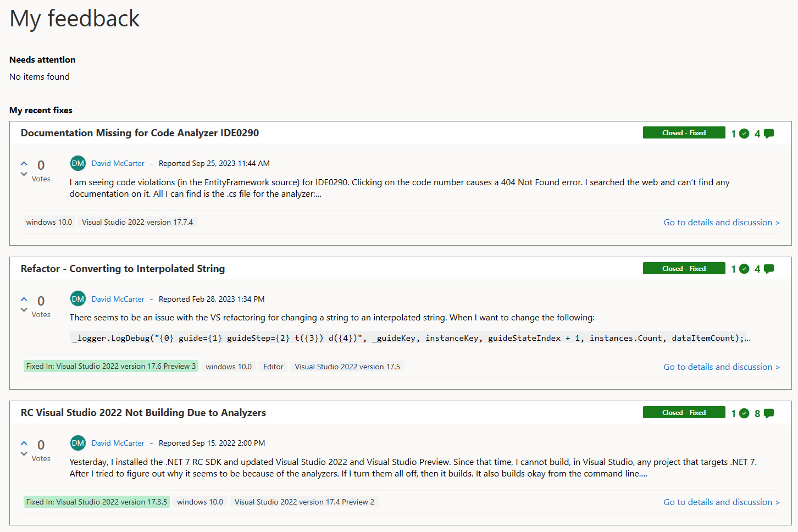
Task: Upvote the Documentation Missing IDE0290 feedback
Action: pos(24,163)
